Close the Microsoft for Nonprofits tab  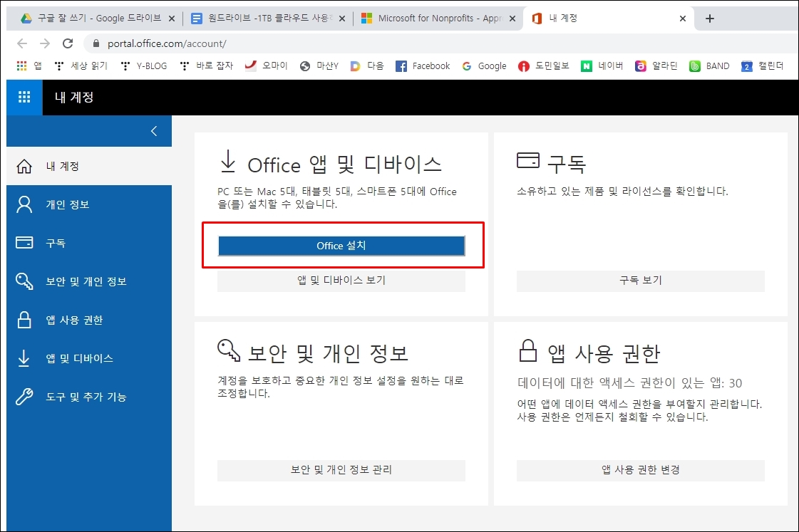[512, 19]
